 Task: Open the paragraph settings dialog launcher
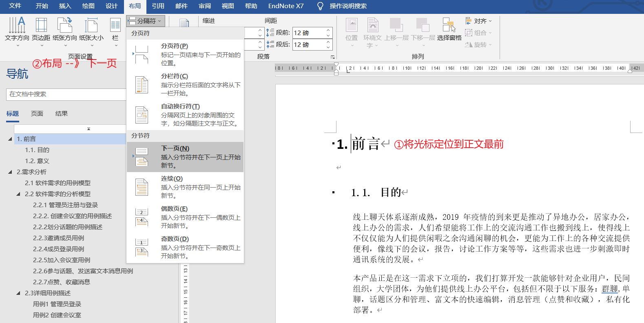tap(332, 57)
